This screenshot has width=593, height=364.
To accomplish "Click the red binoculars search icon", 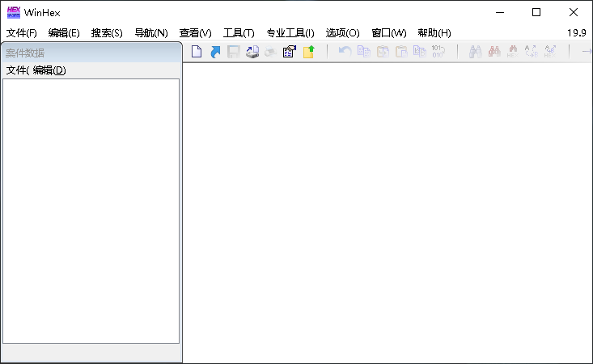I will click(494, 52).
